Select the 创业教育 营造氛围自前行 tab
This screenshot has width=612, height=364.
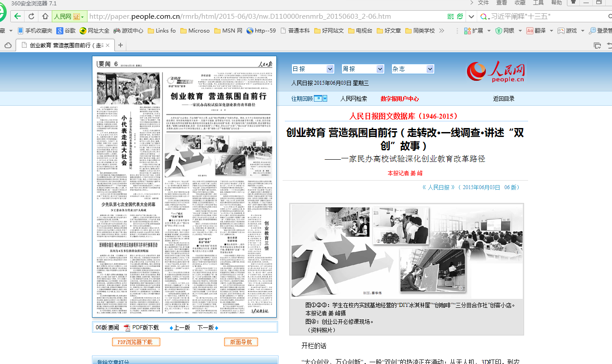(64, 45)
